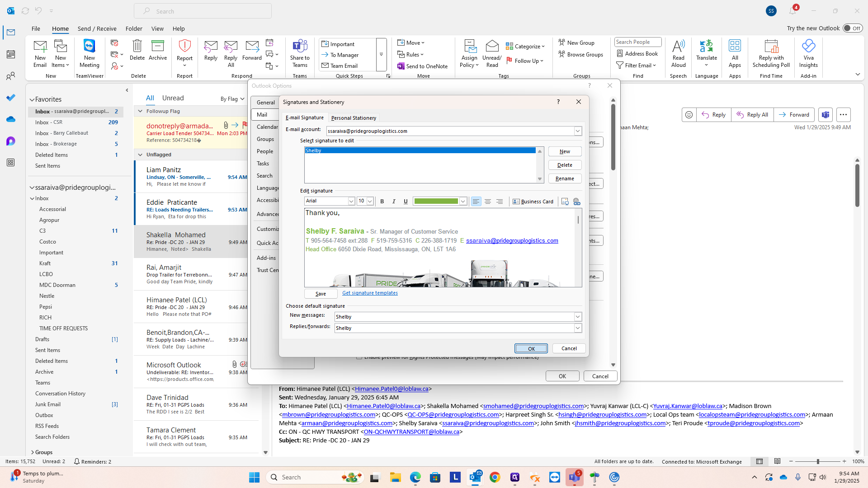The image size is (868, 488).
Task: Click New signature button
Action: coord(565,151)
